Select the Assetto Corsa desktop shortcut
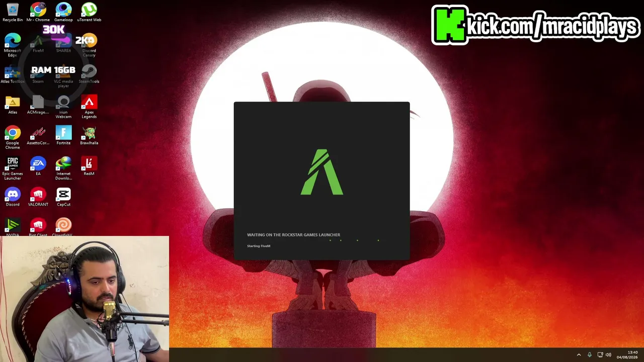 click(x=38, y=136)
